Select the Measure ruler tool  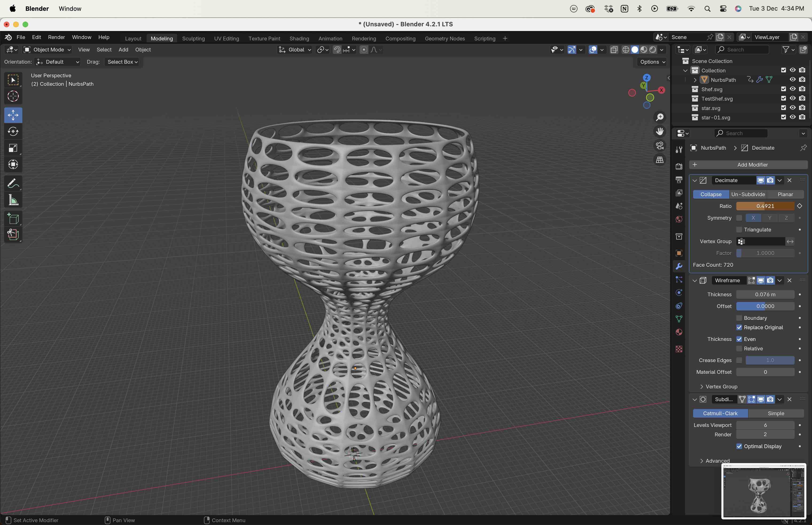[x=13, y=200]
